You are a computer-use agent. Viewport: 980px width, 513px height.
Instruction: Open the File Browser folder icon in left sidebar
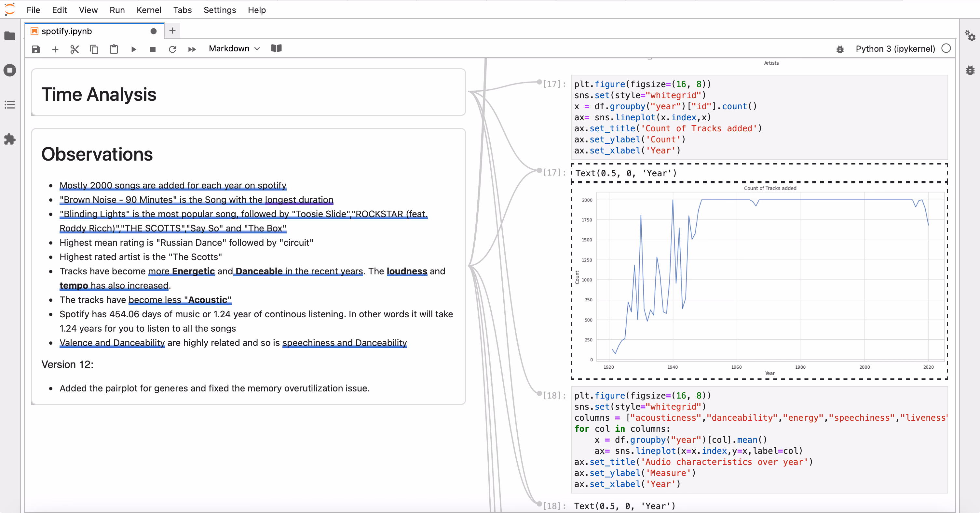click(x=10, y=36)
